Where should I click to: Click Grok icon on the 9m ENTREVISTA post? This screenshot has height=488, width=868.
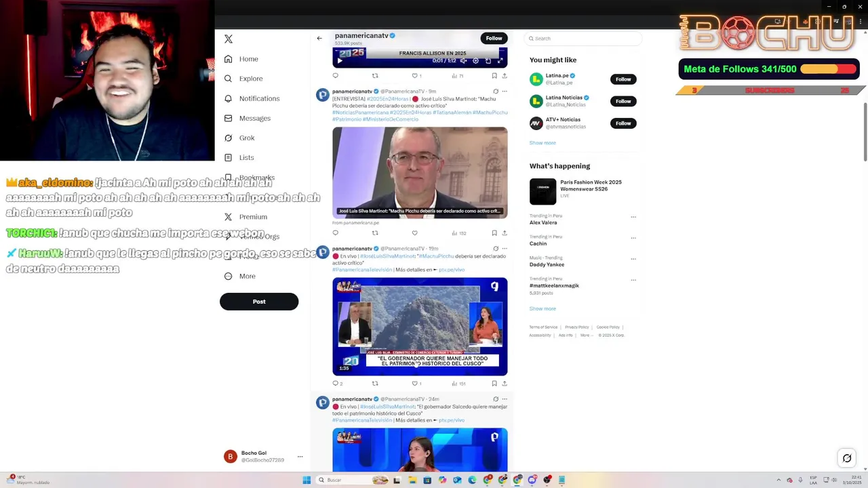(x=496, y=91)
